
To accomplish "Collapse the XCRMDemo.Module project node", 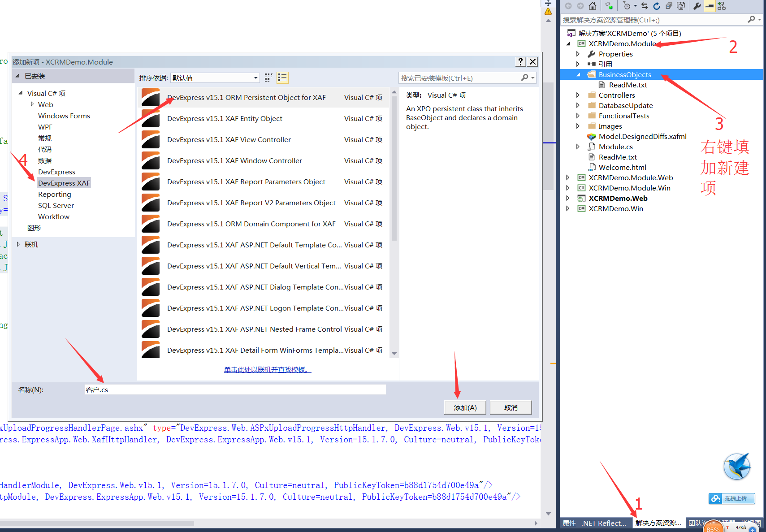I will [568, 43].
